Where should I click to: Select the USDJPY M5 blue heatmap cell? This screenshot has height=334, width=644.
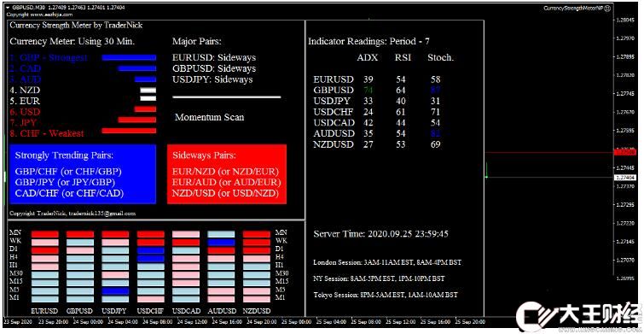pyautogui.click(x=115, y=290)
